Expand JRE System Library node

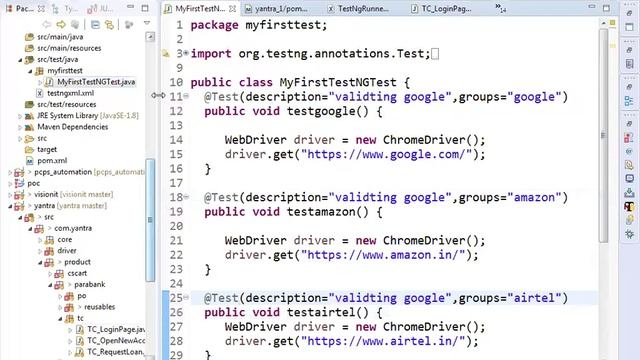[20, 116]
